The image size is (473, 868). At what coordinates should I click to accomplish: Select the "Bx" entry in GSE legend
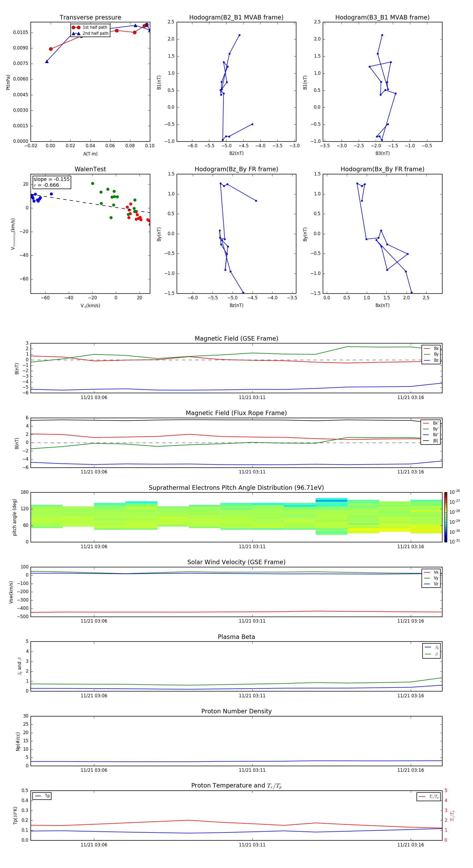tap(431, 349)
